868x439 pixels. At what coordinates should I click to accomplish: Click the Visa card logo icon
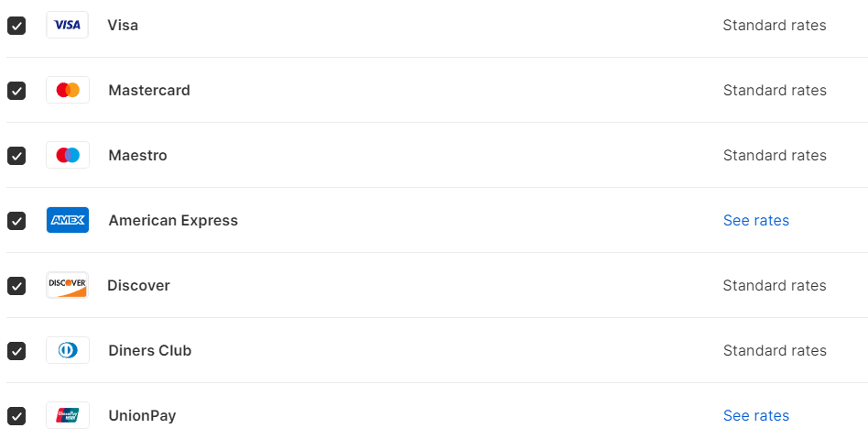[x=68, y=26]
